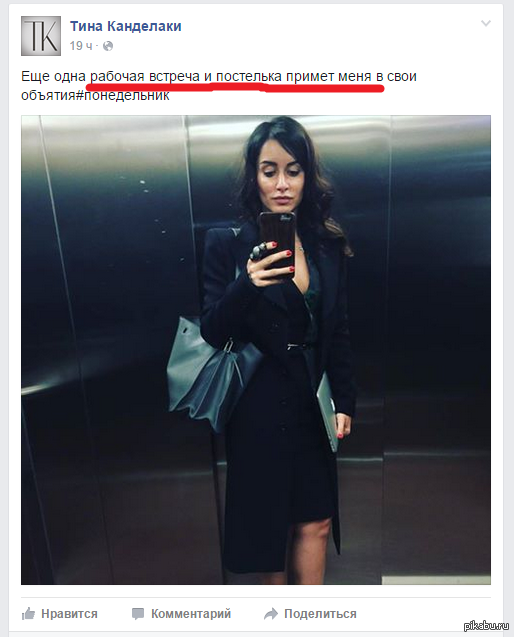Click the red-underlined word 'постелька'
514x637 pixels.
pyautogui.click(x=248, y=76)
